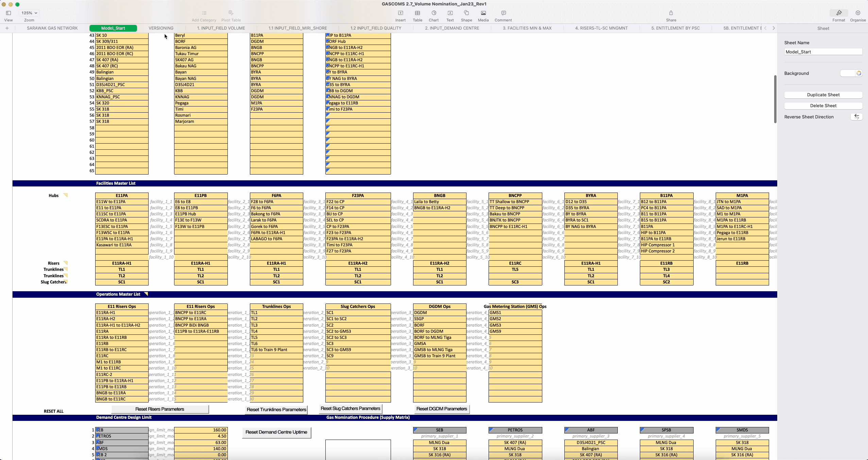Open the Media menu icon

point(483,13)
